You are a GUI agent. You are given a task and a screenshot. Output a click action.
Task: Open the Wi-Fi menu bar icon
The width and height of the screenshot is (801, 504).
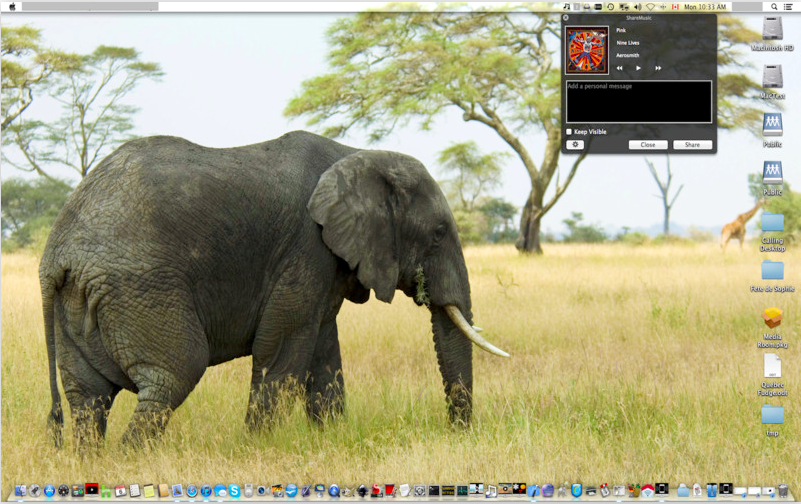click(650, 7)
